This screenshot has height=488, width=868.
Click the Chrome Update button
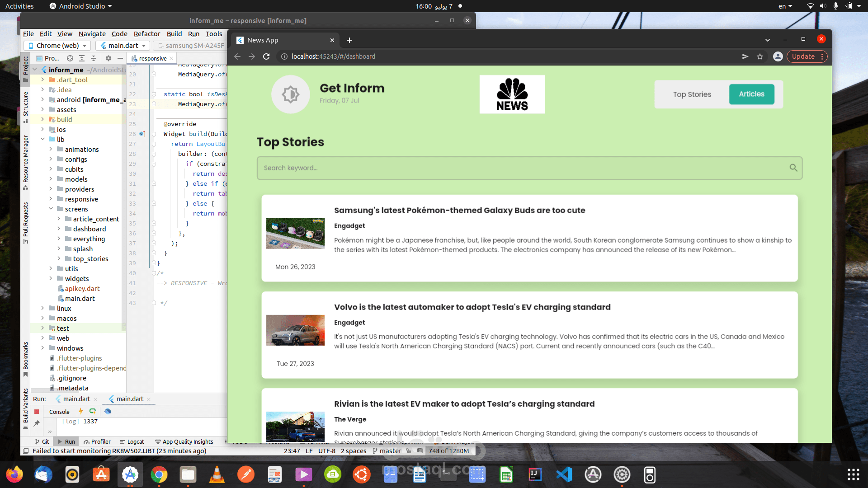point(803,56)
